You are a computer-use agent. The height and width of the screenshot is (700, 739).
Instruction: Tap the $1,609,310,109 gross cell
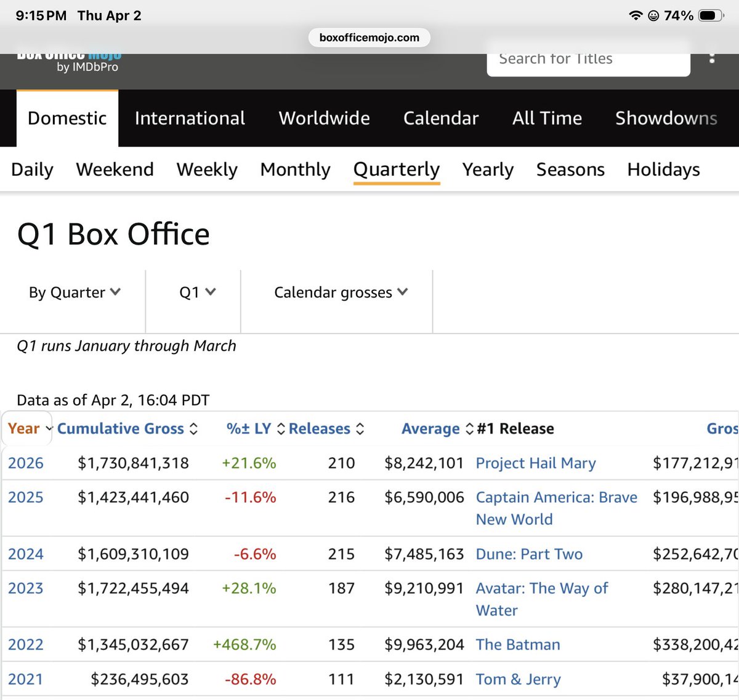[x=133, y=554]
